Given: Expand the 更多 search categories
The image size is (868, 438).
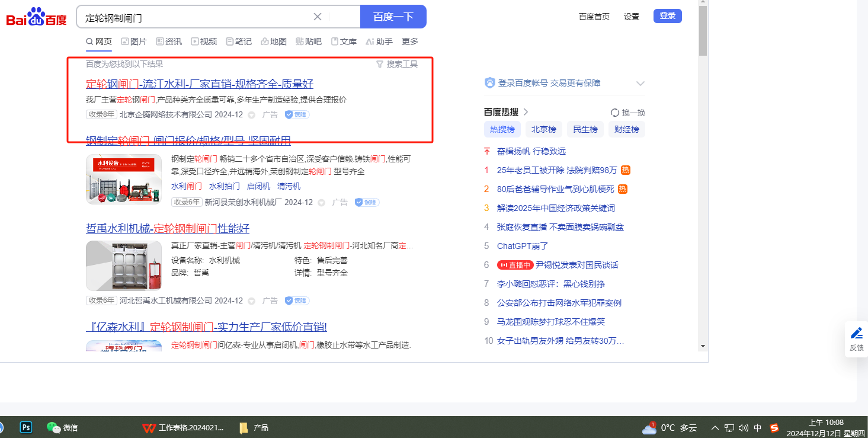Looking at the screenshot, I should (409, 41).
